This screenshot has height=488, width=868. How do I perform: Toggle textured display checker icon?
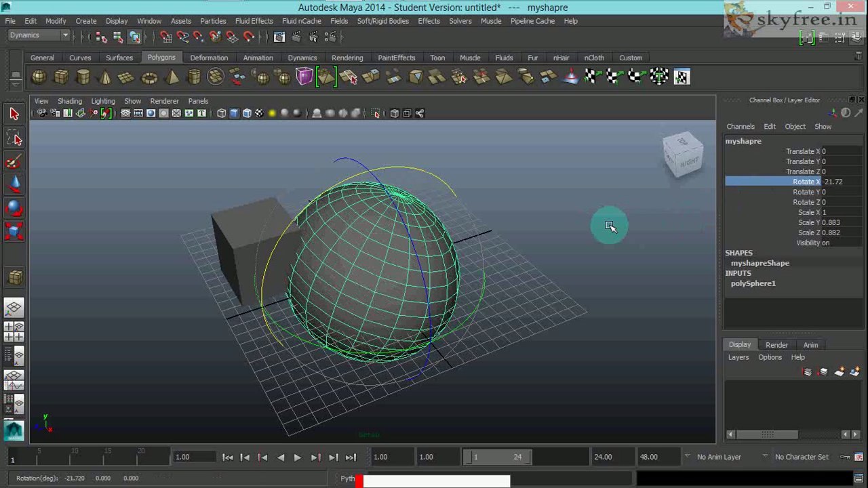[259, 113]
